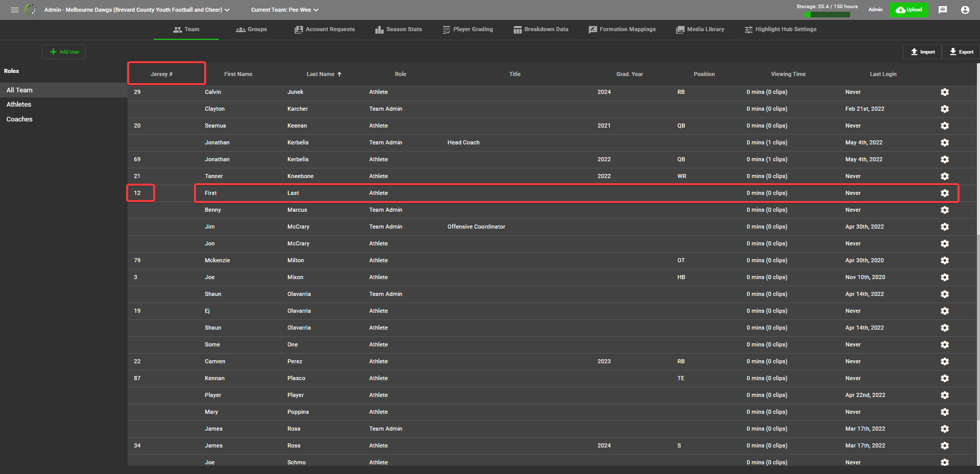Open settings gear for Camren Perez
Image resolution: width=980 pixels, height=474 pixels.
click(945, 361)
